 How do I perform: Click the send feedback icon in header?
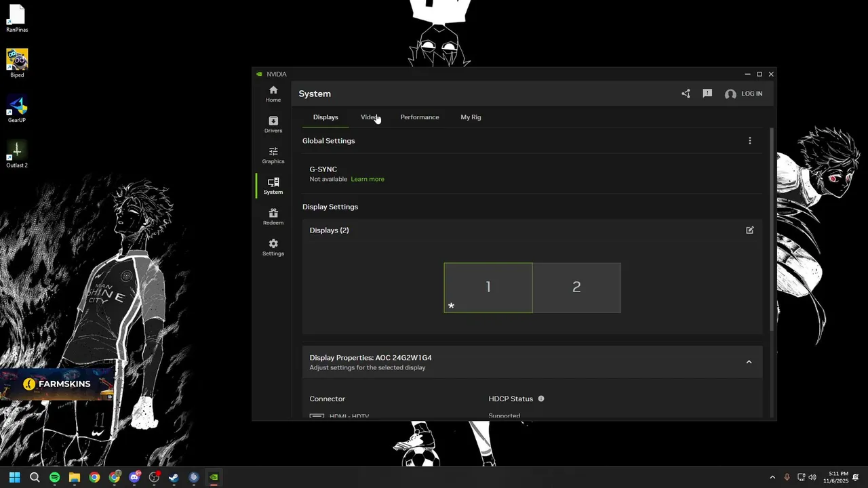(x=707, y=94)
